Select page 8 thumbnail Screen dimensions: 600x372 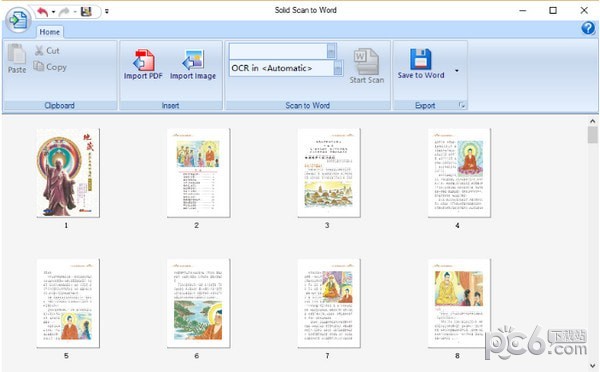click(459, 303)
